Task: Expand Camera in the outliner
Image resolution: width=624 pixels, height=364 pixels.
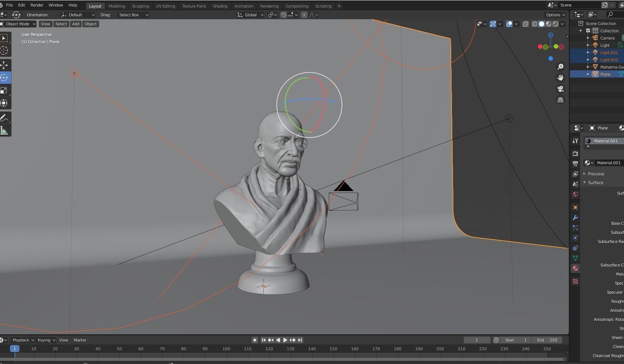Action: pyautogui.click(x=588, y=38)
